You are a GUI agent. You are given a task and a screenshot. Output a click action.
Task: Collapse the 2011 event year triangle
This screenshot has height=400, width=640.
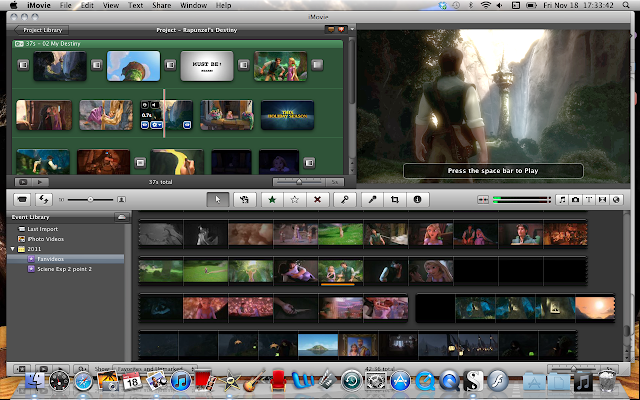[13, 249]
